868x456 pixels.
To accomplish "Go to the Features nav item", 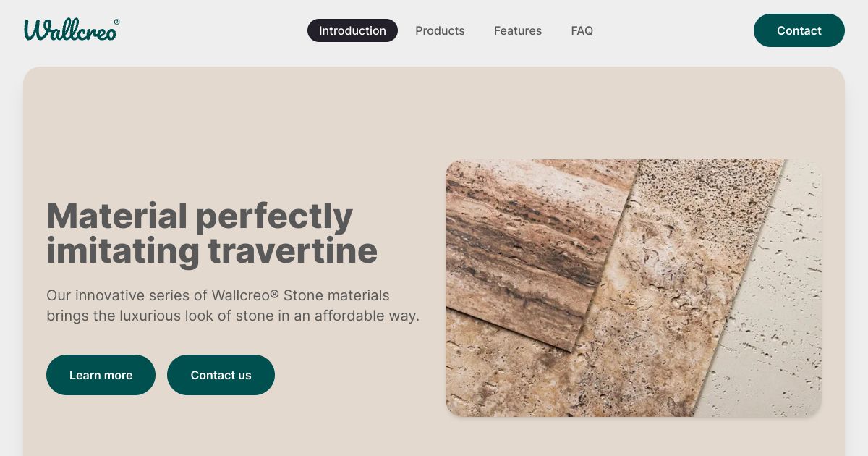I will [518, 30].
